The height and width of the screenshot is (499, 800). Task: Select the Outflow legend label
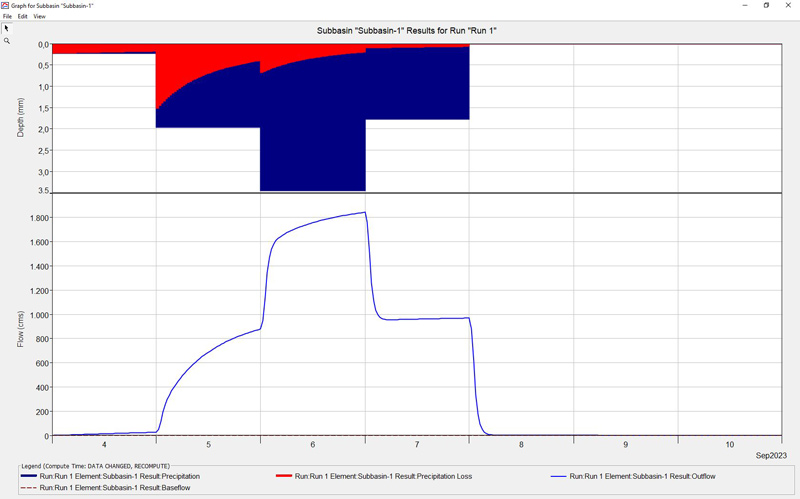point(641,477)
